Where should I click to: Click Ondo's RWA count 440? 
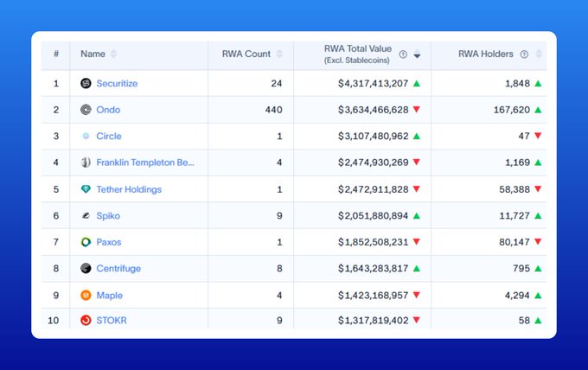point(274,110)
